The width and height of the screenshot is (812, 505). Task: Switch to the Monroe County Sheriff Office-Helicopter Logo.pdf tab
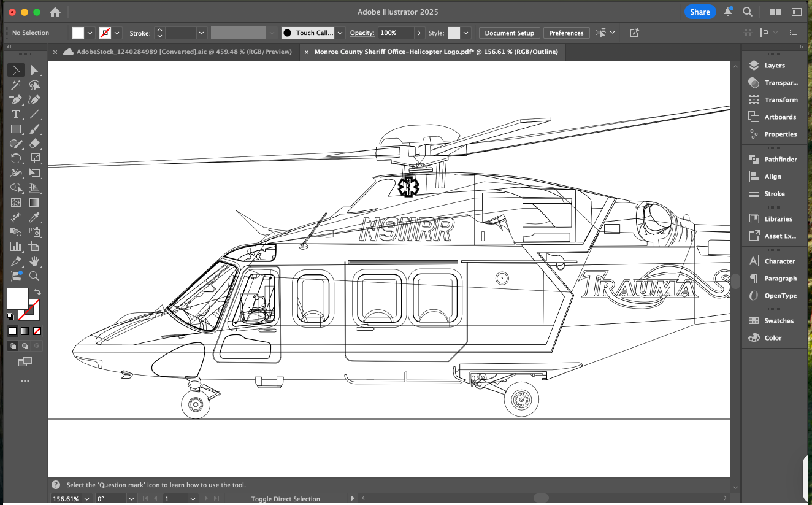(436, 52)
